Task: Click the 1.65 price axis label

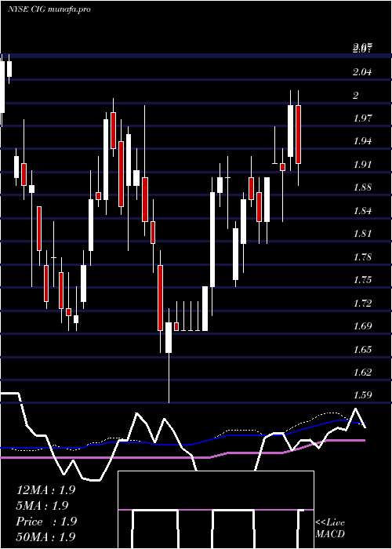Action: 362,350
